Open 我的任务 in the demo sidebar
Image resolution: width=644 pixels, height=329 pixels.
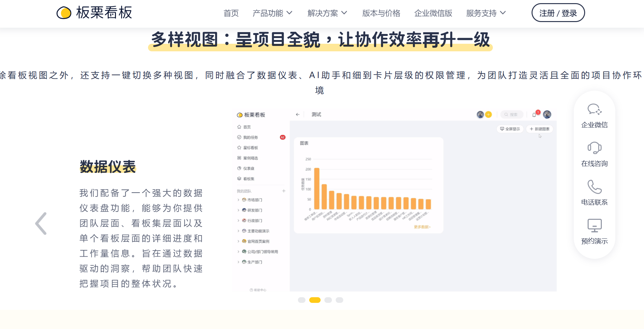[248, 137]
